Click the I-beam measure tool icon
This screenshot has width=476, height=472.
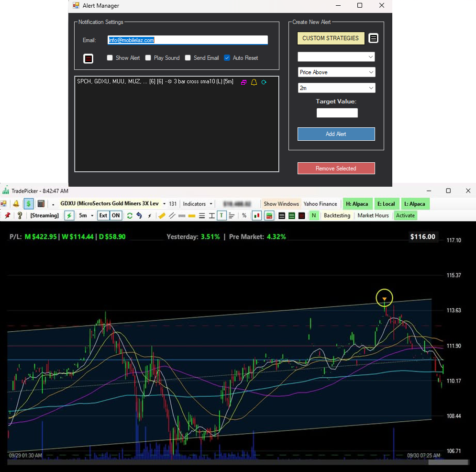point(212,215)
